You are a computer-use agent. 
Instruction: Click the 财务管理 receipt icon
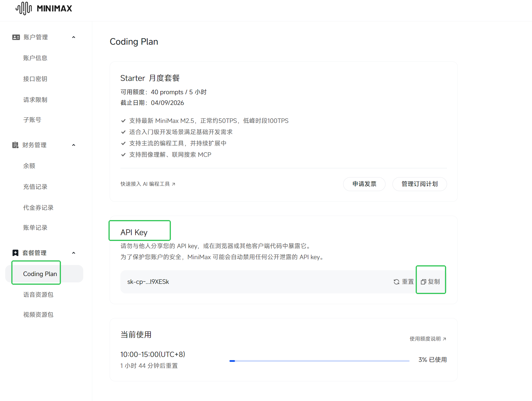tap(15, 145)
